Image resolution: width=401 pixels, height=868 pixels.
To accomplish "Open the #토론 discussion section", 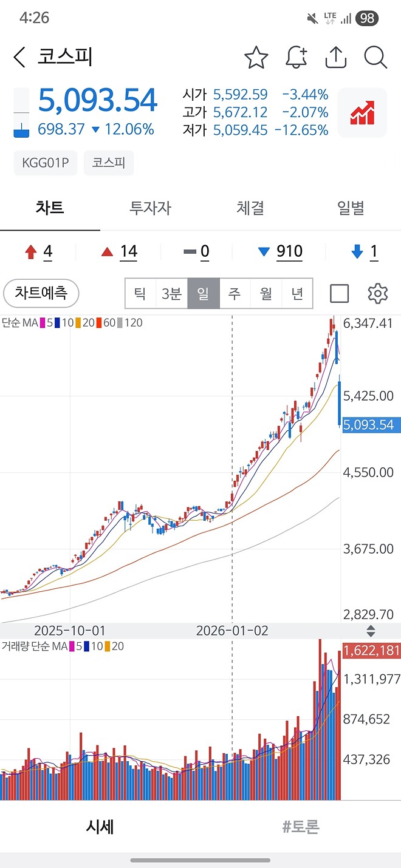I will point(301,826).
